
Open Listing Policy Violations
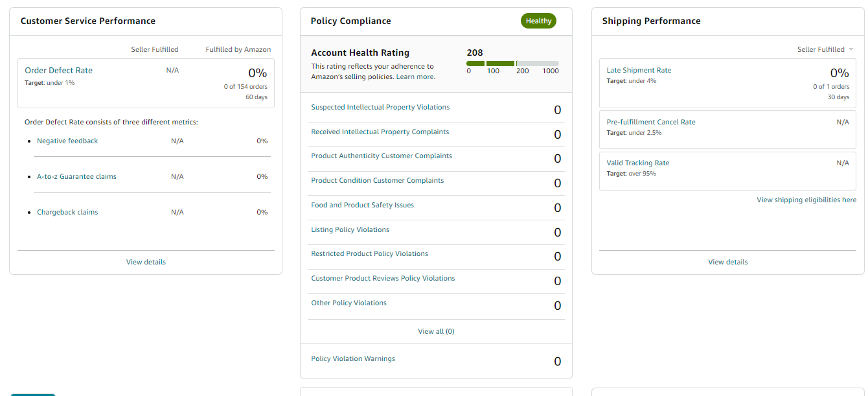click(350, 229)
